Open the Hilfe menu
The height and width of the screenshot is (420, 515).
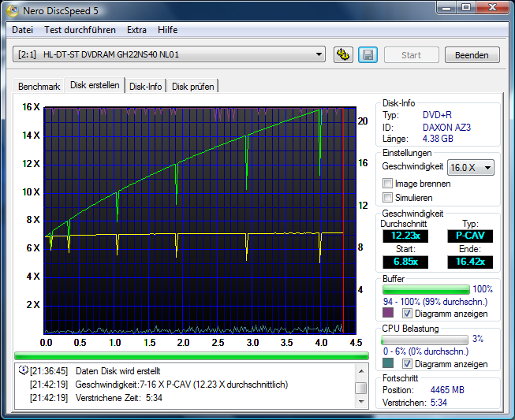167,30
